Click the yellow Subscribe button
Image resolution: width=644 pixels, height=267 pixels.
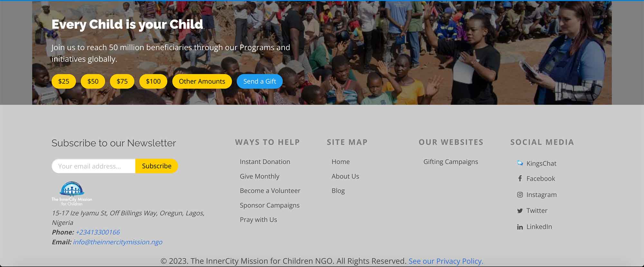tap(156, 166)
